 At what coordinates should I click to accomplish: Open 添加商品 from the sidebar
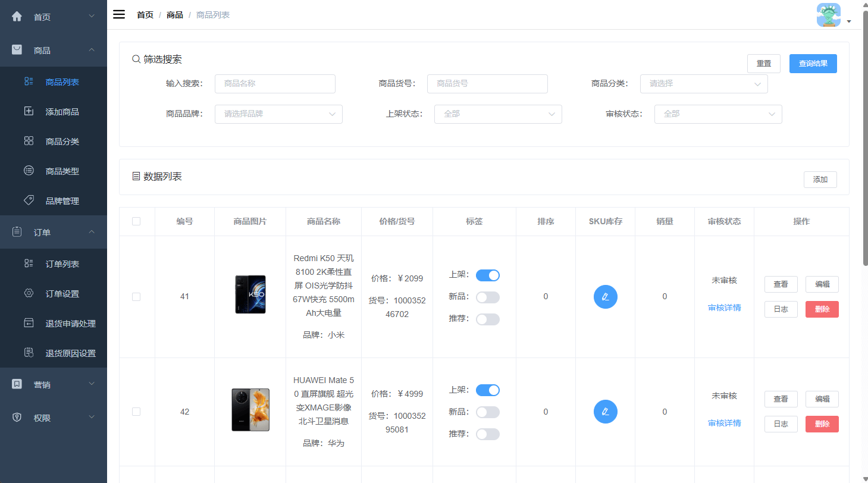(62, 112)
